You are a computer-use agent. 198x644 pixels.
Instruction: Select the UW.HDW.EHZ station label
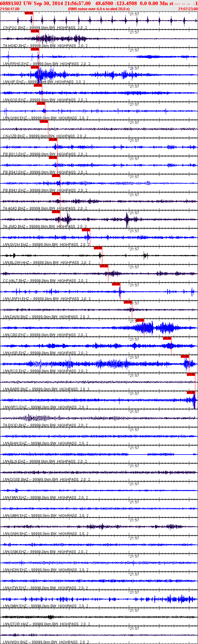coord(46,570)
